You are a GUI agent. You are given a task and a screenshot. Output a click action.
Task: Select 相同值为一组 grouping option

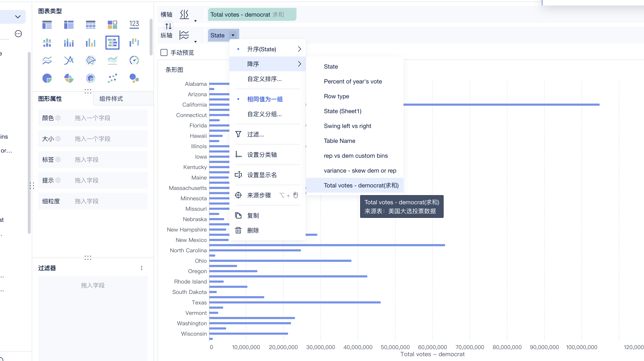point(265,99)
